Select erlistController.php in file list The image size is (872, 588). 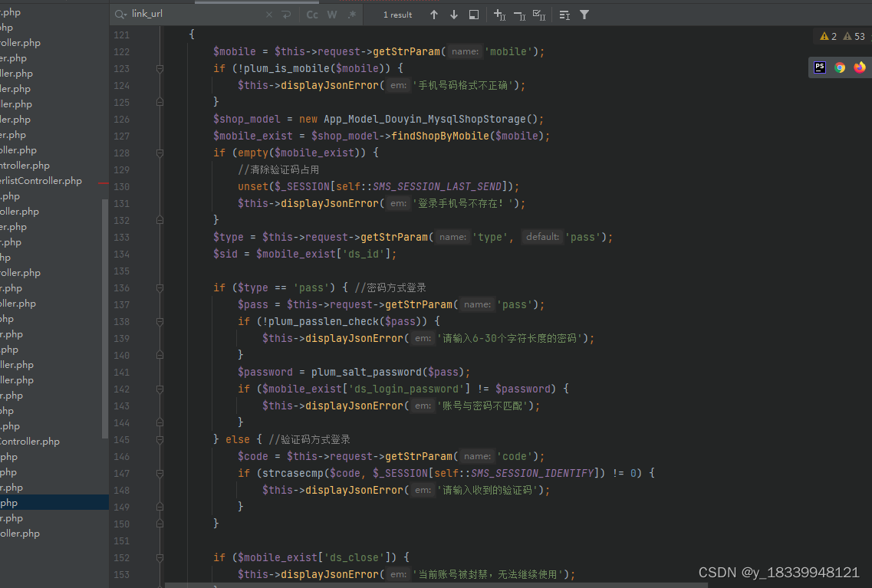(41, 181)
